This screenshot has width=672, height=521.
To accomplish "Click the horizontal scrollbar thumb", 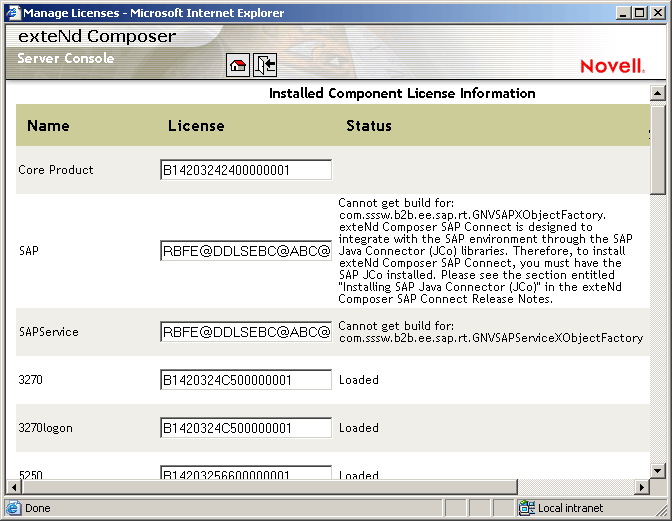I will click(x=270, y=487).
